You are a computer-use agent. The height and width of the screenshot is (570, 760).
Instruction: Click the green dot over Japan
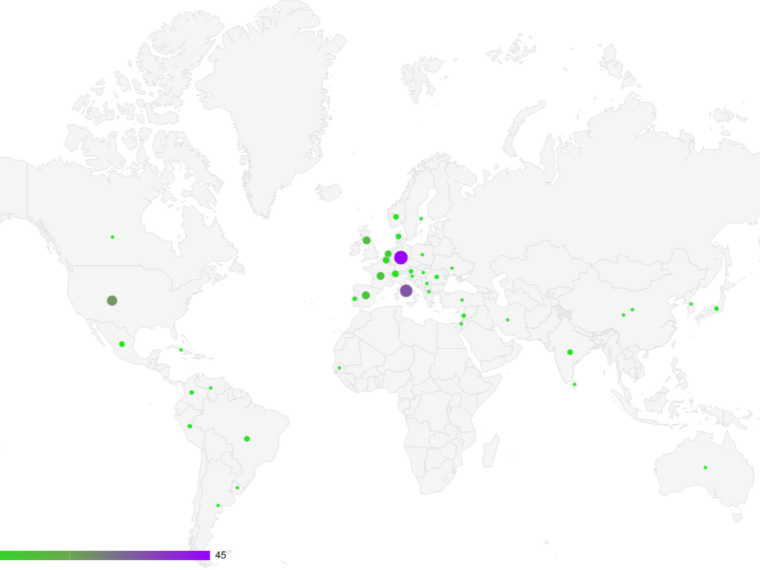click(x=716, y=309)
